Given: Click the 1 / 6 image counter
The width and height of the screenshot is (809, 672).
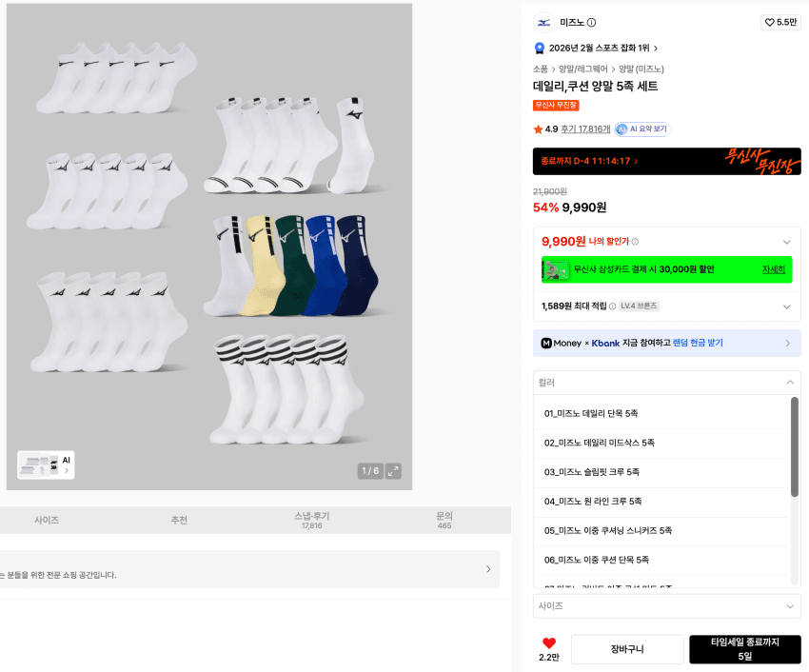Looking at the screenshot, I should 370,471.
